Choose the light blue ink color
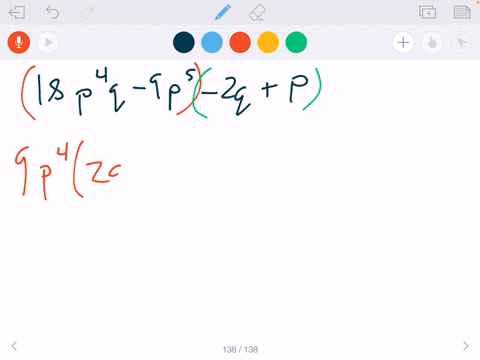The width and height of the screenshot is (480, 360). 212,42
